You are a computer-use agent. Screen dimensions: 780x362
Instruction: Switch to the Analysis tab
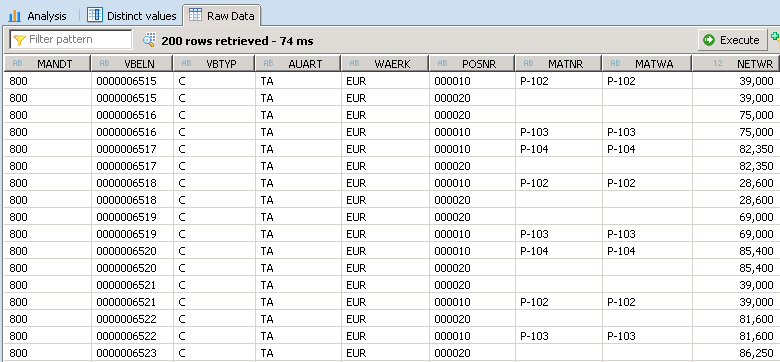[37, 16]
